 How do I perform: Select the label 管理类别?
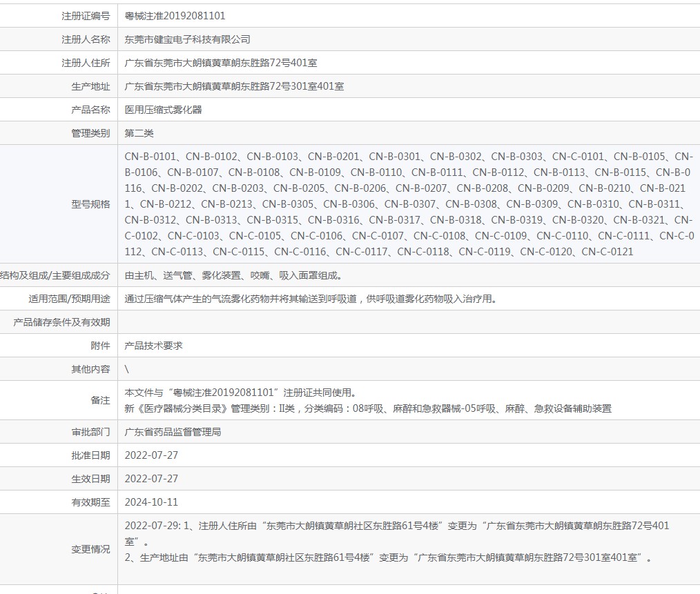(x=90, y=133)
